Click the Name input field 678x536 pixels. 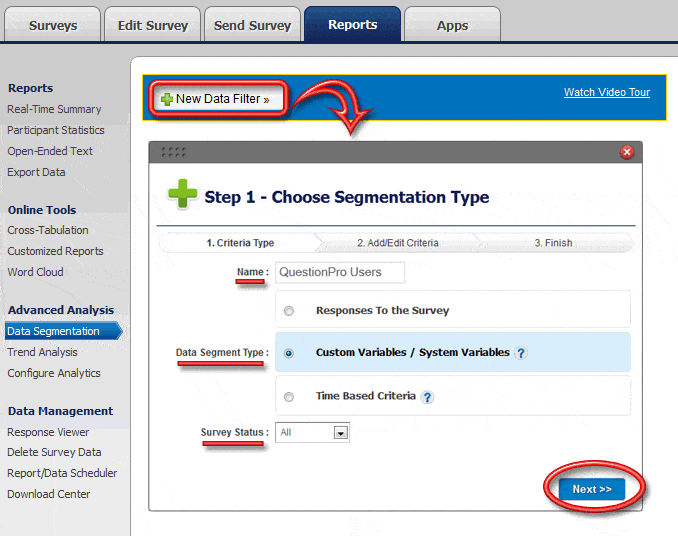(x=340, y=272)
